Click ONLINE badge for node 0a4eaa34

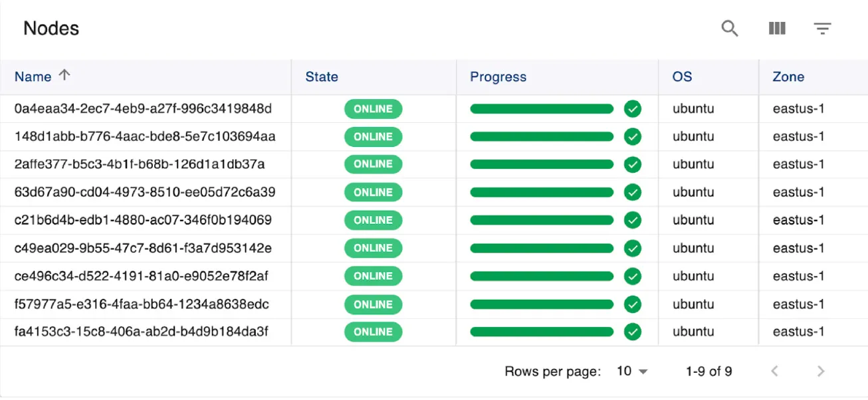(x=373, y=109)
